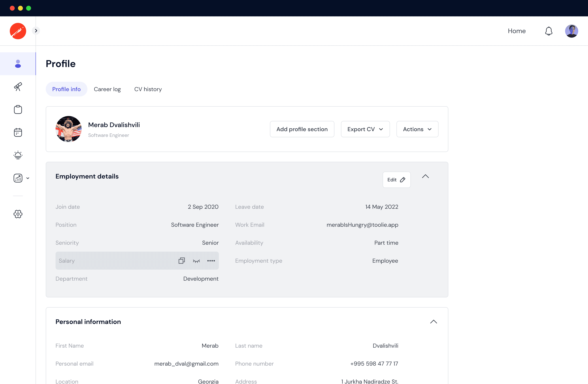Click the Add profile section button
Image resolution: width=588 pixels, height=384 pixels.
[302, 129]
